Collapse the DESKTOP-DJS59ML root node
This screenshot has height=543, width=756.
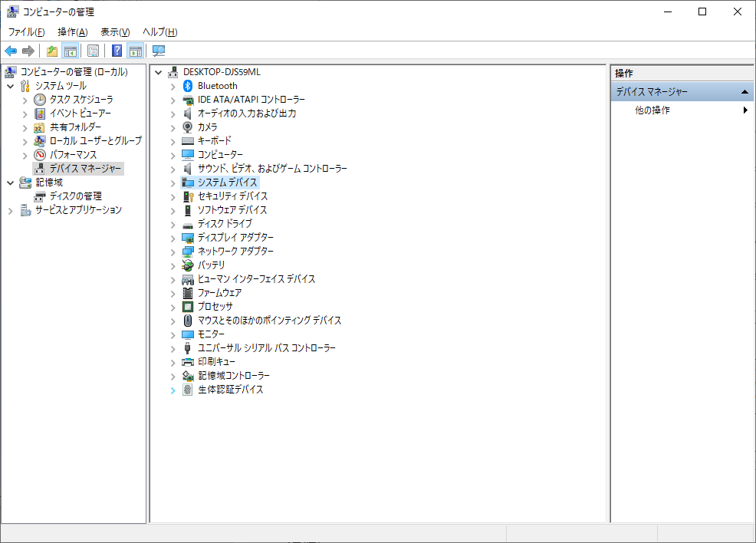pyautogui.click(x=158, y=72)
